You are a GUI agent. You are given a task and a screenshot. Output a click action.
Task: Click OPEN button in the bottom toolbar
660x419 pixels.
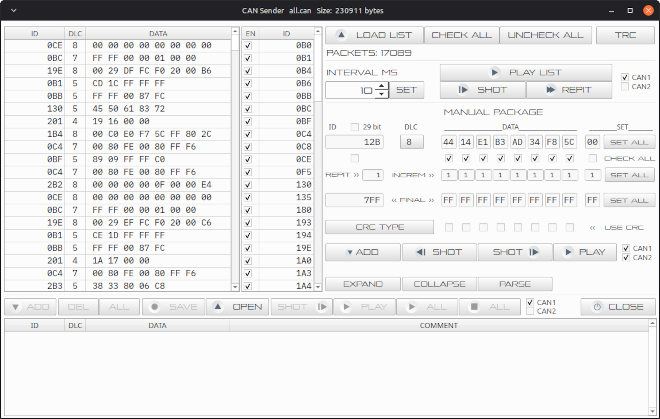tap(238, 307)
